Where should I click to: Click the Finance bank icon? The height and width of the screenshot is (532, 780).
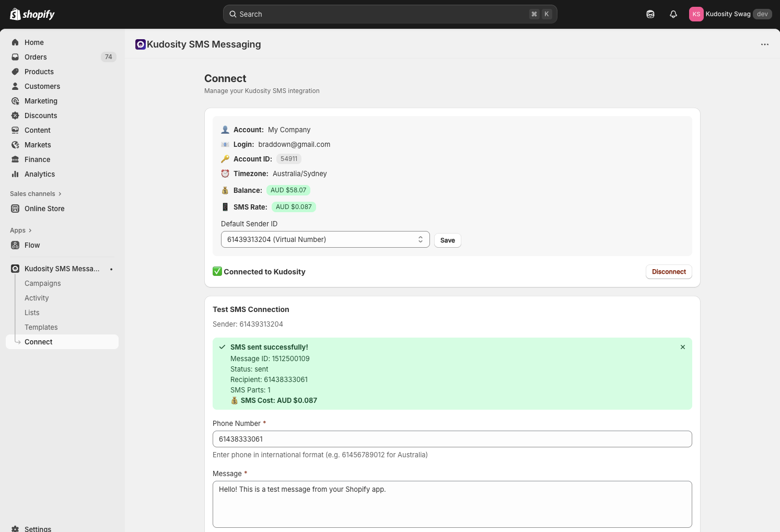coord(15,159)
